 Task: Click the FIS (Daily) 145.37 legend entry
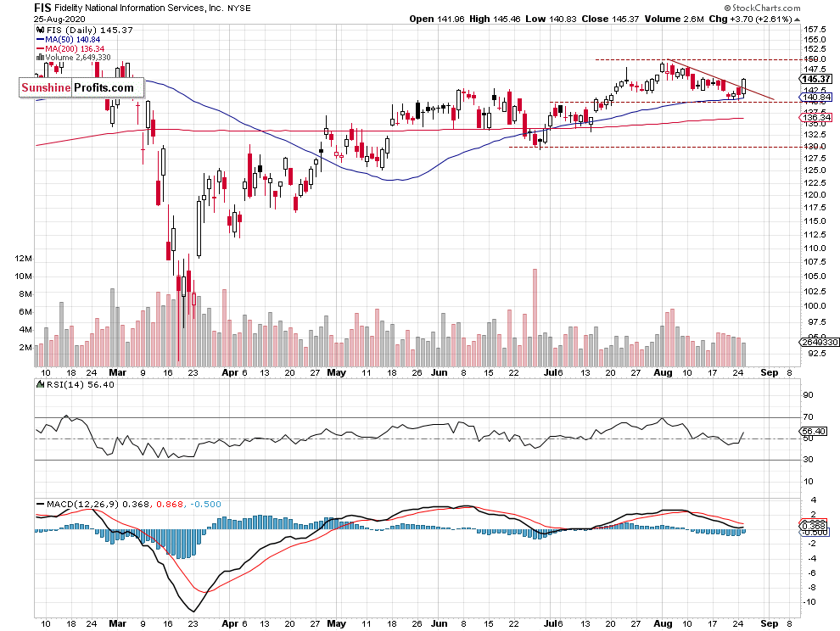[x=89, y=30]
